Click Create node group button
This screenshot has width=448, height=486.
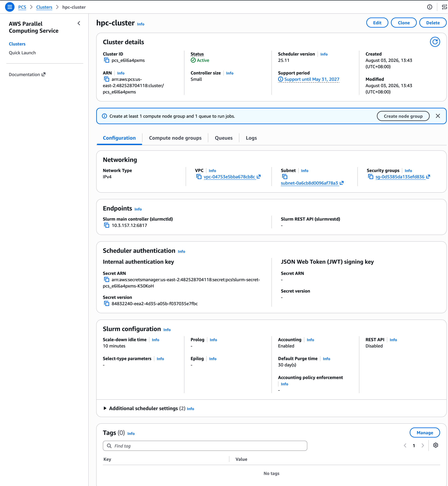tap(403, 116)
